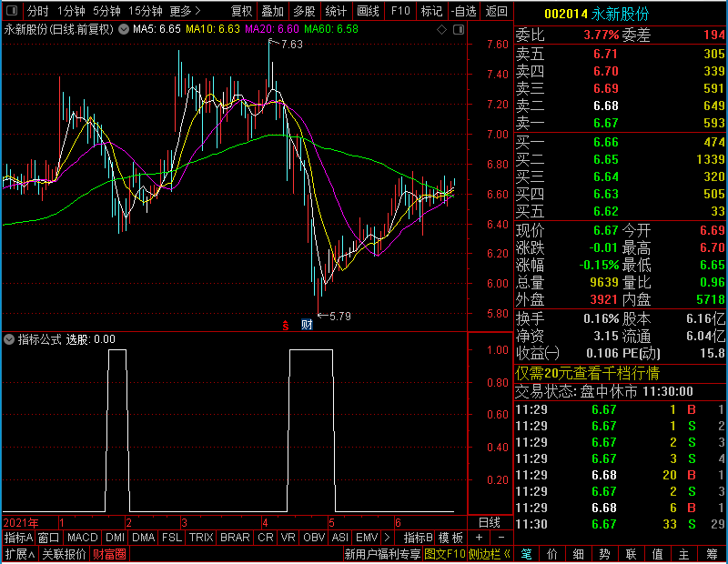Open the 模板 template tab
Viewport: 728px width, 564px height.
[450, 538]
